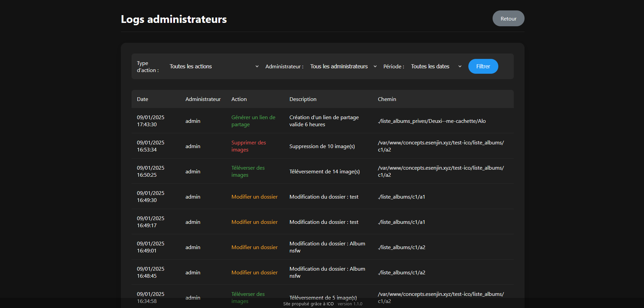This screenshot has width=644, height=308.
Task: Click Modifier un dossier in the 16:49:30 row
Action: (x=254, y=197)
